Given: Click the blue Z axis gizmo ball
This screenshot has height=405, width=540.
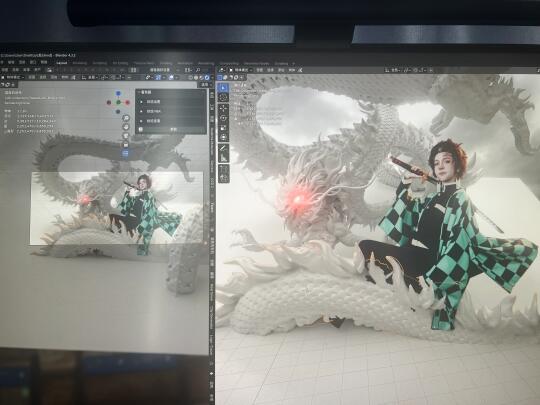Looking at the screenshot, I should [x=118, y=93].
